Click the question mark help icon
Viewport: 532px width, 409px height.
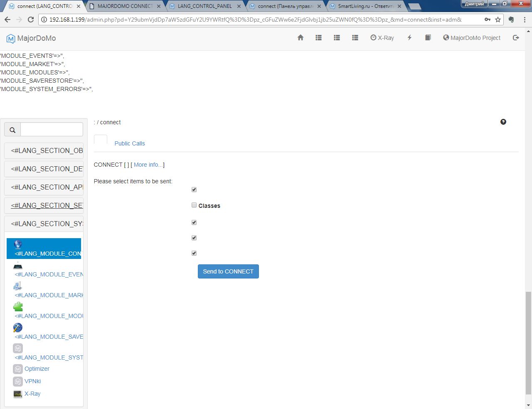pos(503,122)
